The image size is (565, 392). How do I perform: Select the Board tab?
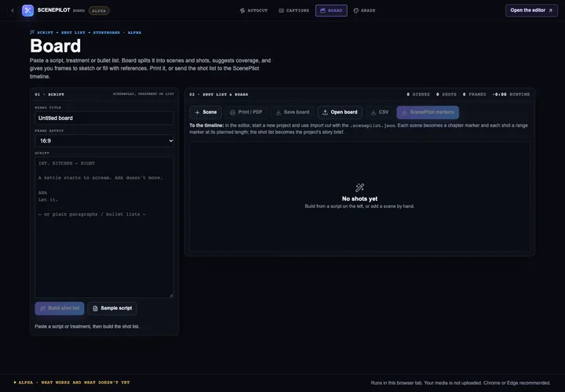(x=331, y=10)
